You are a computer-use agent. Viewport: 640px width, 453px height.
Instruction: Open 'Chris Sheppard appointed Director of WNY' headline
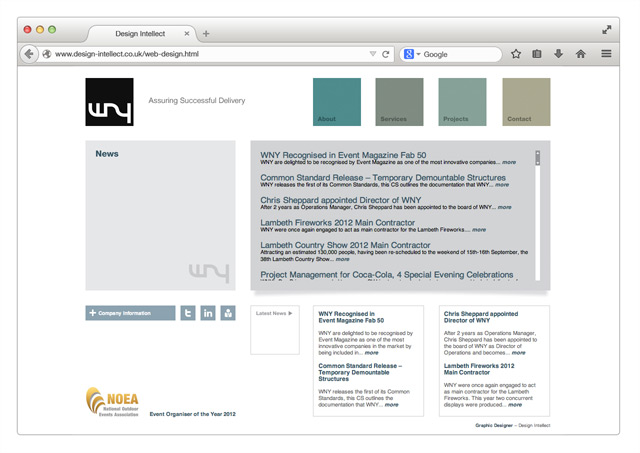(x=341, y=200)
